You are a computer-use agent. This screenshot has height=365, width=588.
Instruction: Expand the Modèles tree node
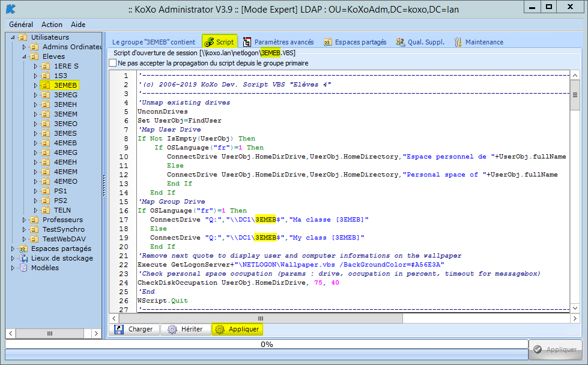click(13, 268)
